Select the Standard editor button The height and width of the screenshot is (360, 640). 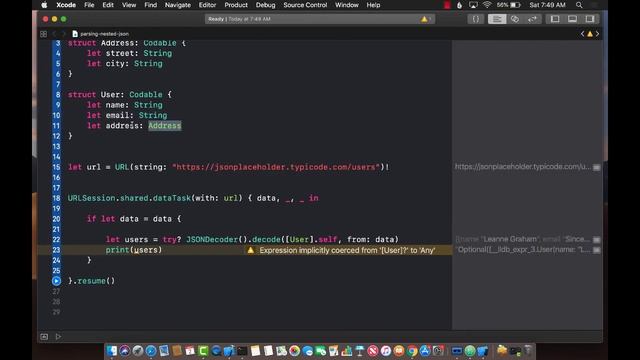coord(497,19)
